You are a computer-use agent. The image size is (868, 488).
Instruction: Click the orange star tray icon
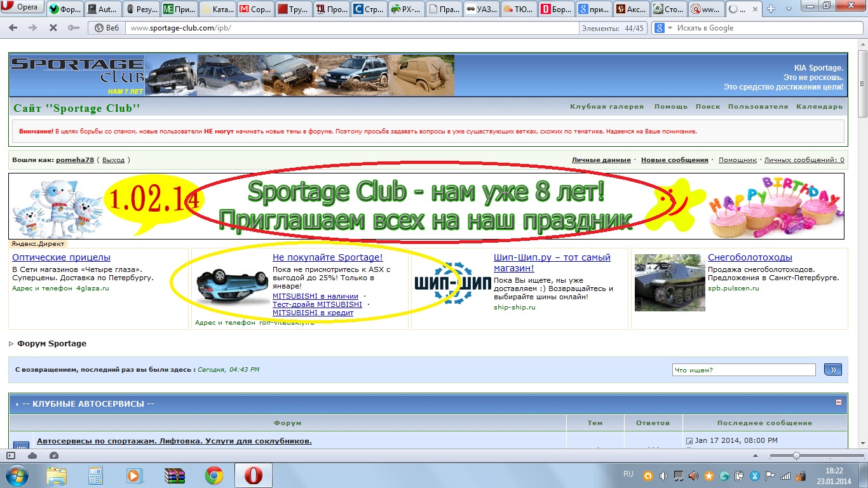pyautogui.click(x=709, y=475)
